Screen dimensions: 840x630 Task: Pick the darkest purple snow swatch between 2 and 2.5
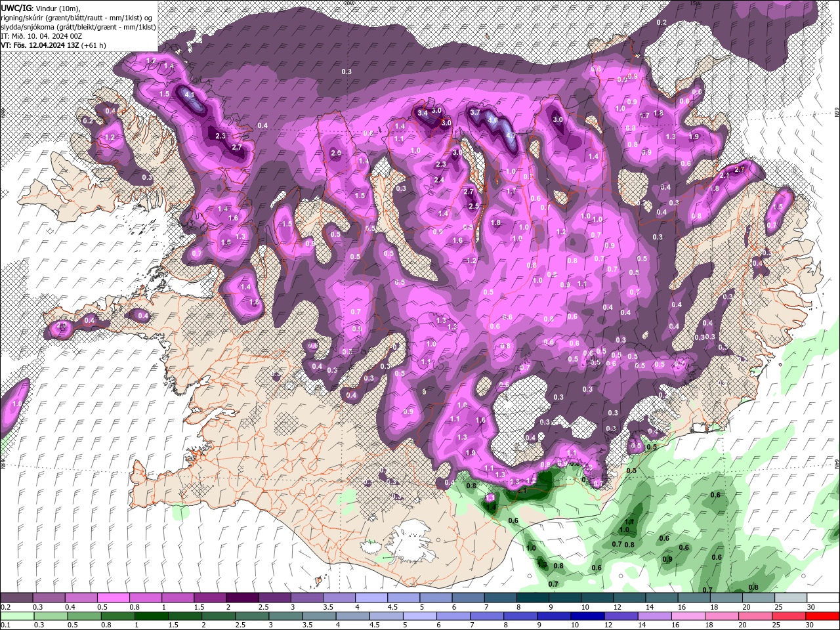click(x=242, y=598)
